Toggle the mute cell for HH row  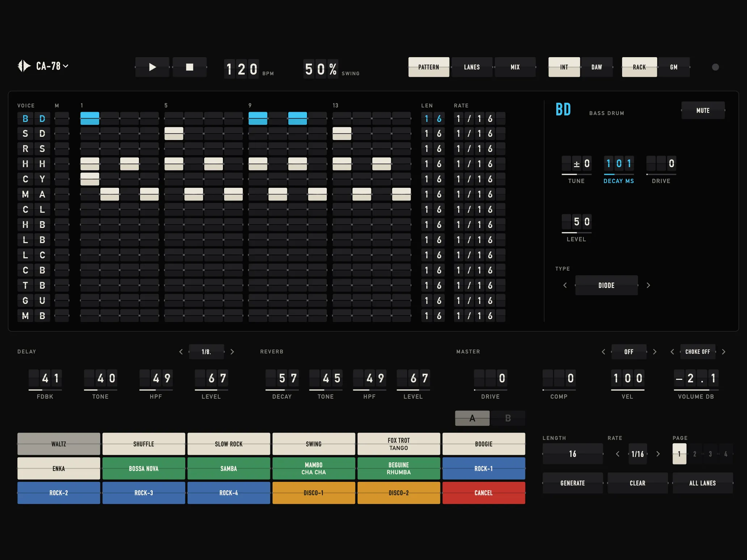tap(62, 164)
